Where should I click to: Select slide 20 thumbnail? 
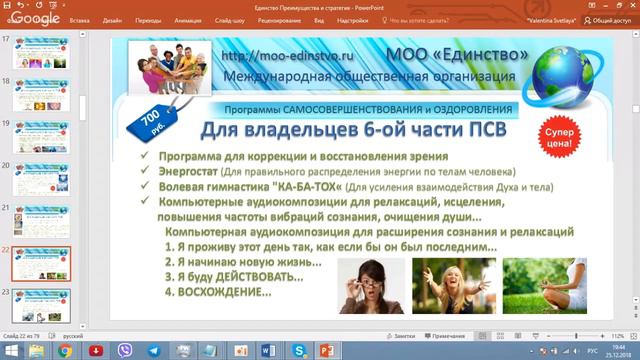click(x=41, y=180)
